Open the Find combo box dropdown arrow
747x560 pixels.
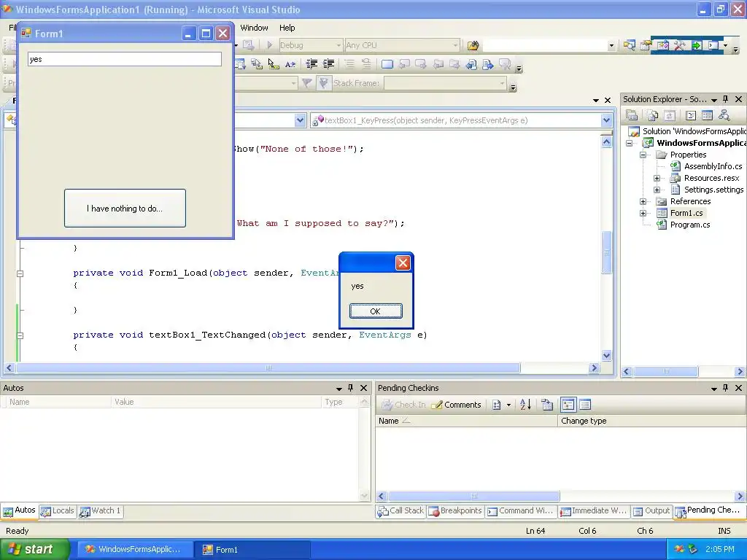(611, 46)
